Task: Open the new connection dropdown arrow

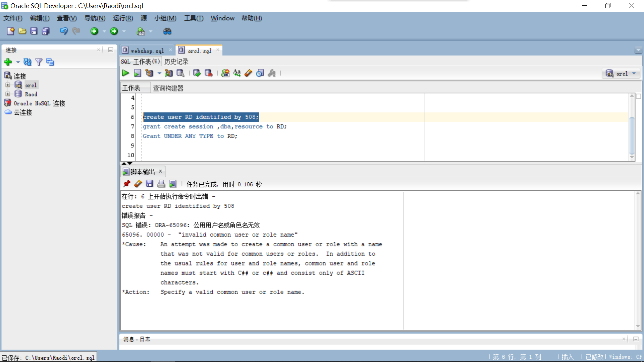Action: [x=18, y=62]
